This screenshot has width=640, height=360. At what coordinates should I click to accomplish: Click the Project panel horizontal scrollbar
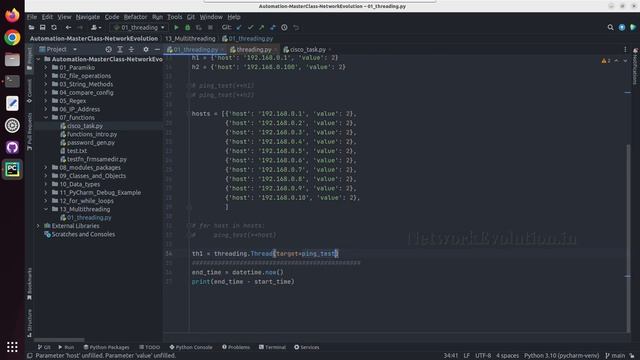(x=59, y=340)
